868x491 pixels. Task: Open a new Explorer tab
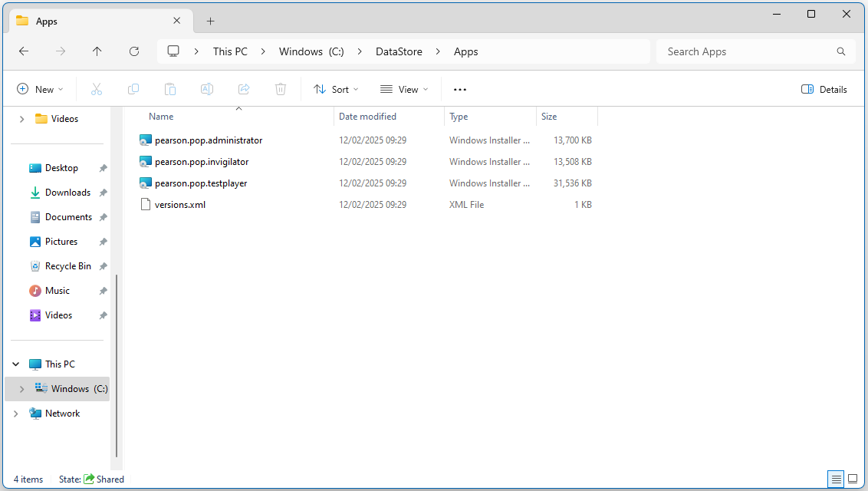point(210,21)
